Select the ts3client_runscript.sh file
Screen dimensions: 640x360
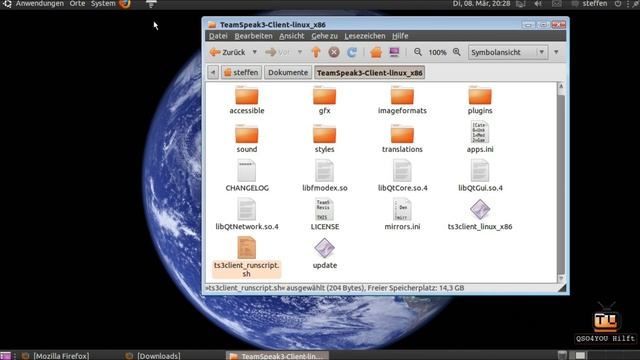coord(247,257)
